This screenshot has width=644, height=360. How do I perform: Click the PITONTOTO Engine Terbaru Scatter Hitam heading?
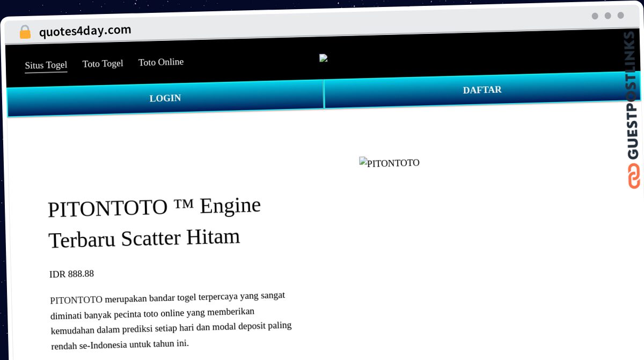pos(155,222)
